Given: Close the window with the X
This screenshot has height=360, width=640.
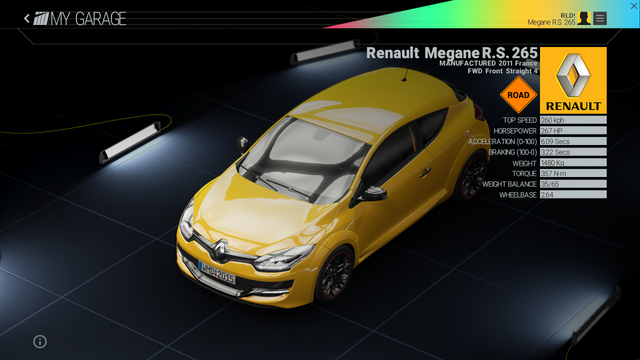Looking at the screenshot, I should (x=634, y=5).
